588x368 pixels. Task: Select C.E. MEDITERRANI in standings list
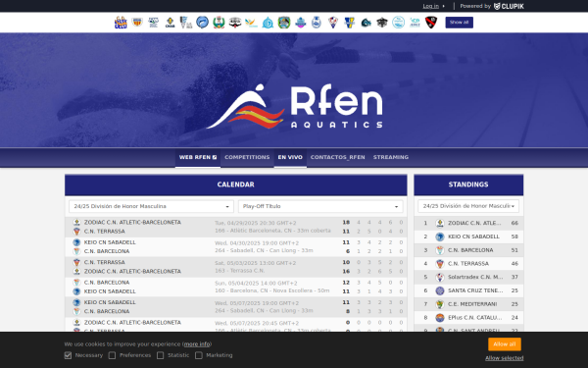(472, 304)
